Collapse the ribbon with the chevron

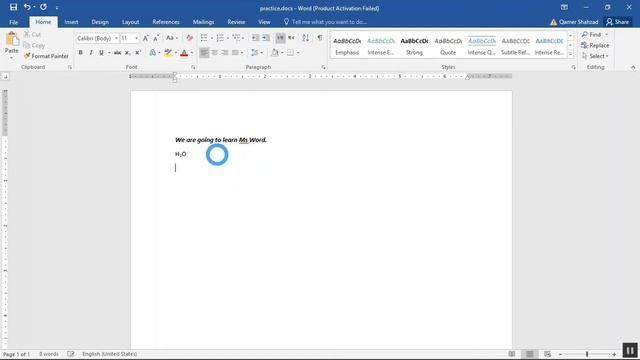[633, 67]
